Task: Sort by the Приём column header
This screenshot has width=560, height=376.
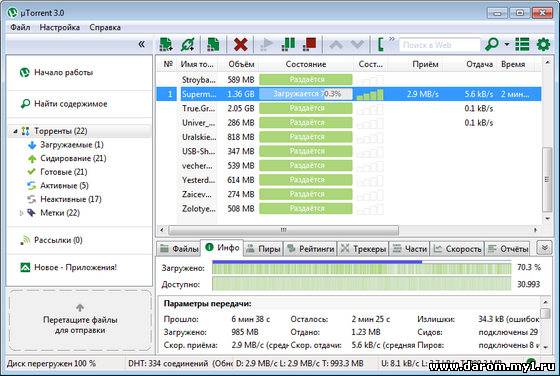Action: point(425,64)
